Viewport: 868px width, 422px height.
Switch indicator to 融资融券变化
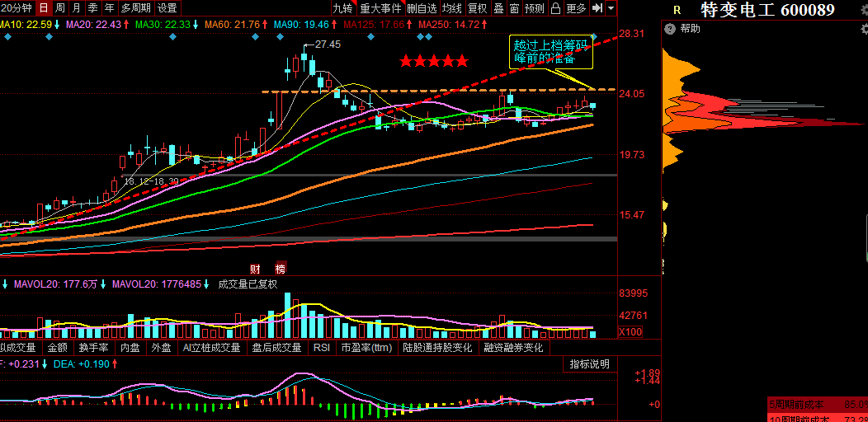[514, 348]
